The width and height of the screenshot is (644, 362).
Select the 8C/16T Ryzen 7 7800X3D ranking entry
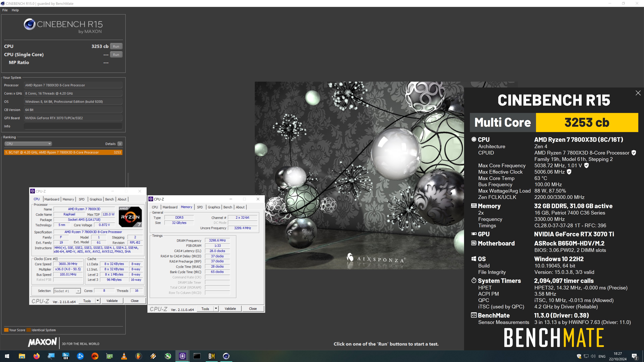[63, 152]
